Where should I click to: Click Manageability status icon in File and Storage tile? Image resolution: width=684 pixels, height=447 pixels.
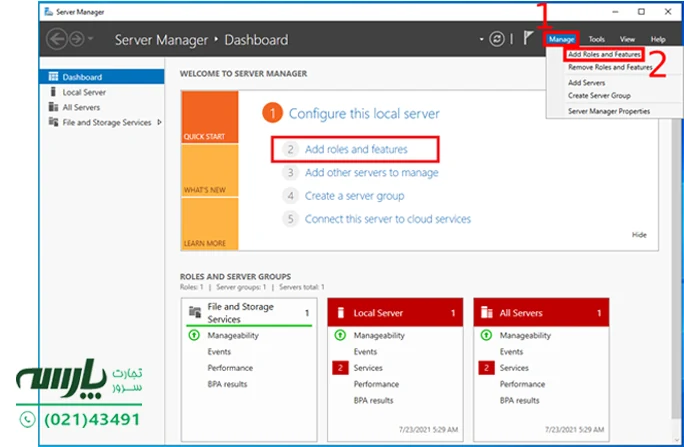(194, 335)
